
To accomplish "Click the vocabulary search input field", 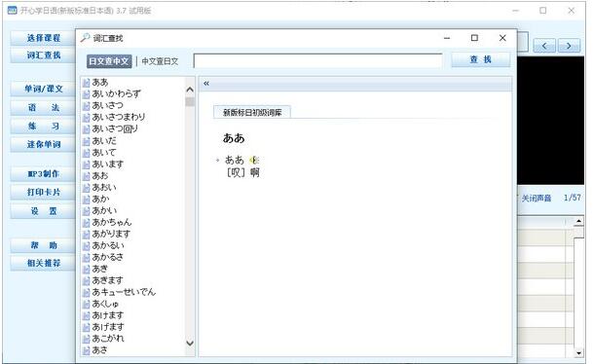I will pos(317,61).
